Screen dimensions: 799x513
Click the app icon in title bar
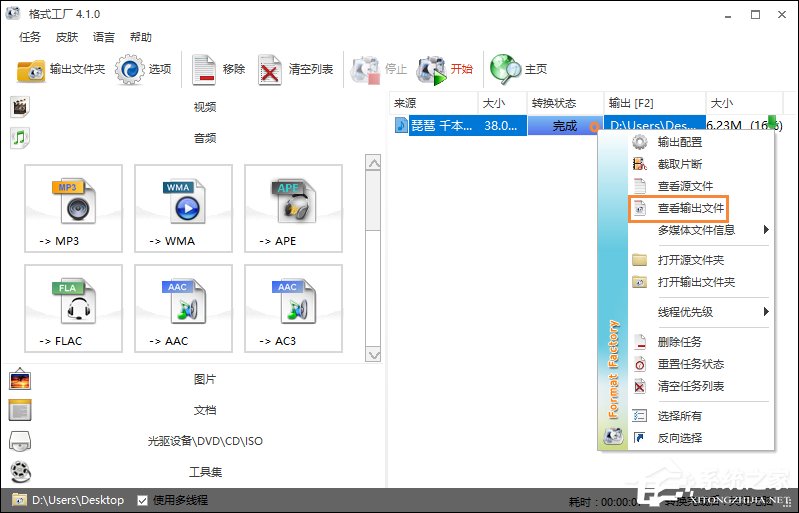tap(13, 13)
